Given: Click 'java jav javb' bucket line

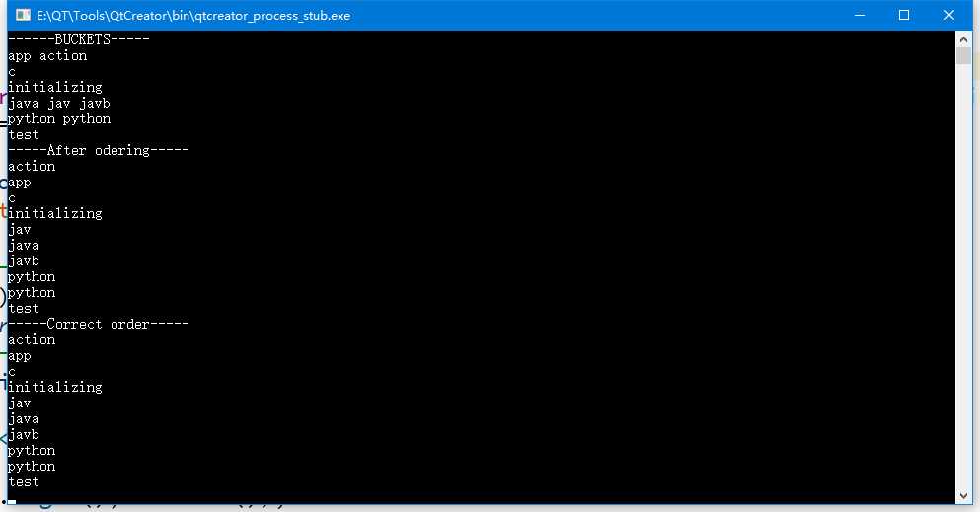Looking at the screenshot, I should pyautogui.click(x=59, y=104).
